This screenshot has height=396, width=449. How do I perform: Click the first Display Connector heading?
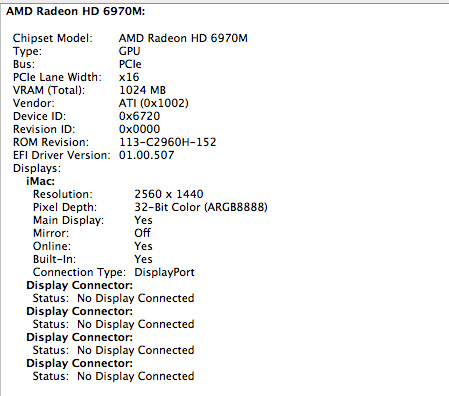(79, 285)
